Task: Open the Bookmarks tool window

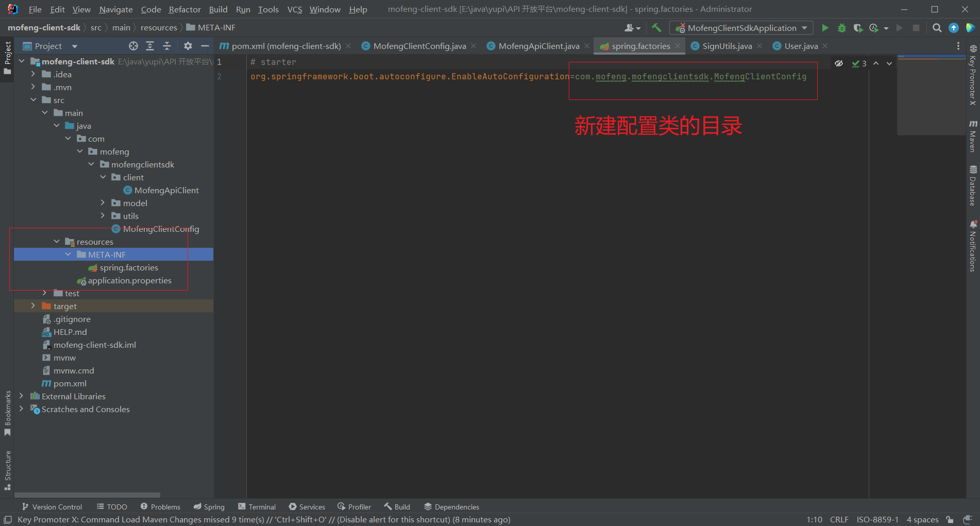Action: [x=7, y=413]
